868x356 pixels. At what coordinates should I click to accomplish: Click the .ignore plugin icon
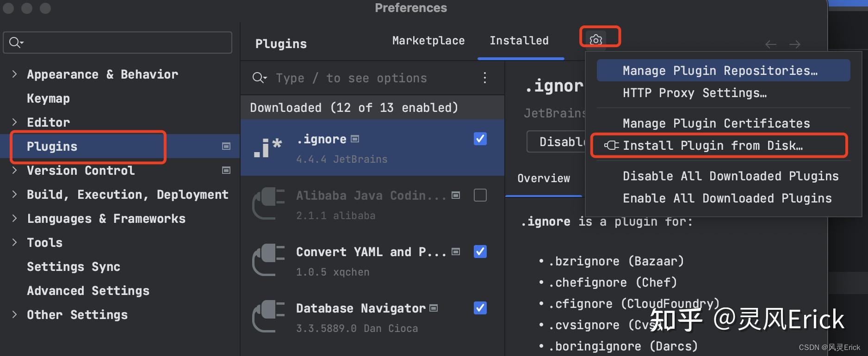[267, 147]
